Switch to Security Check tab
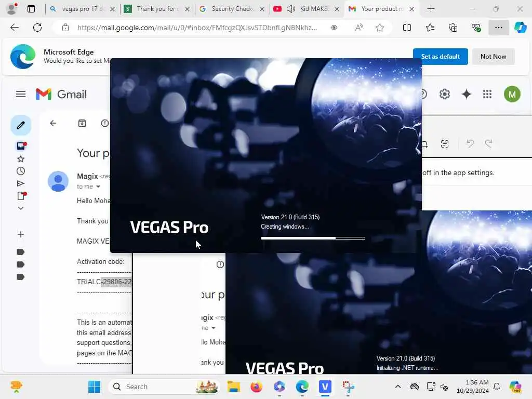The image size is (532, 399). point(232,9)
